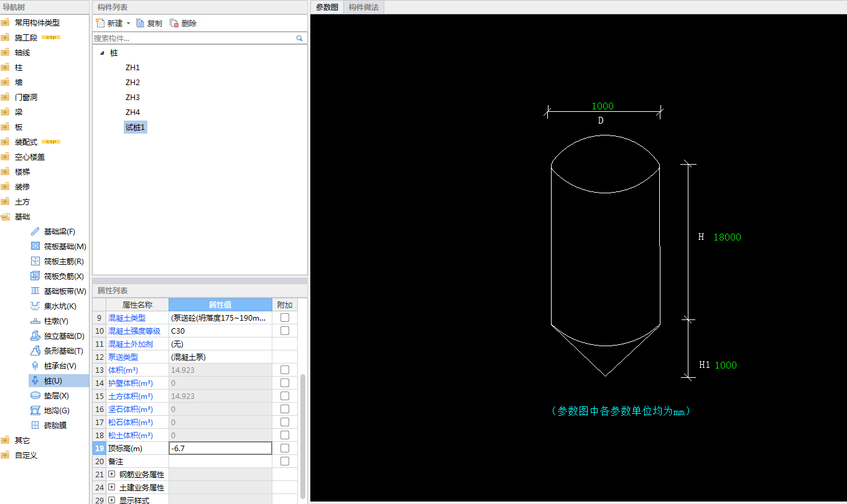847x504 pixels.
Task: Select the 基础板带(W) slab strip icon
Action: [x=35, y=291]
